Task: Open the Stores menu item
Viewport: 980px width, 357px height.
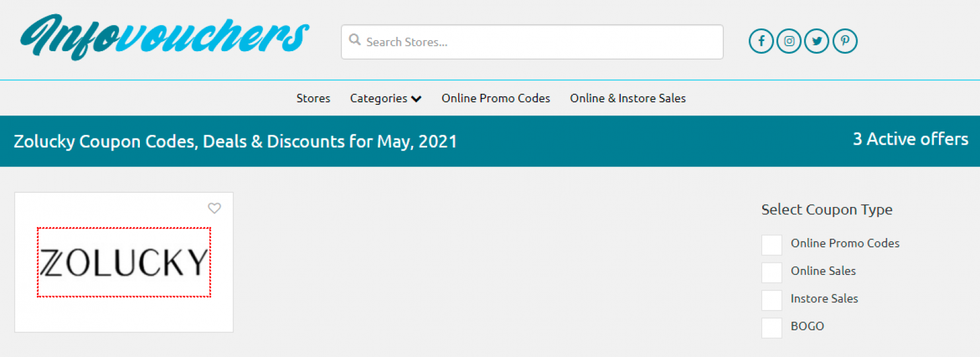Action: pos(313,98)
